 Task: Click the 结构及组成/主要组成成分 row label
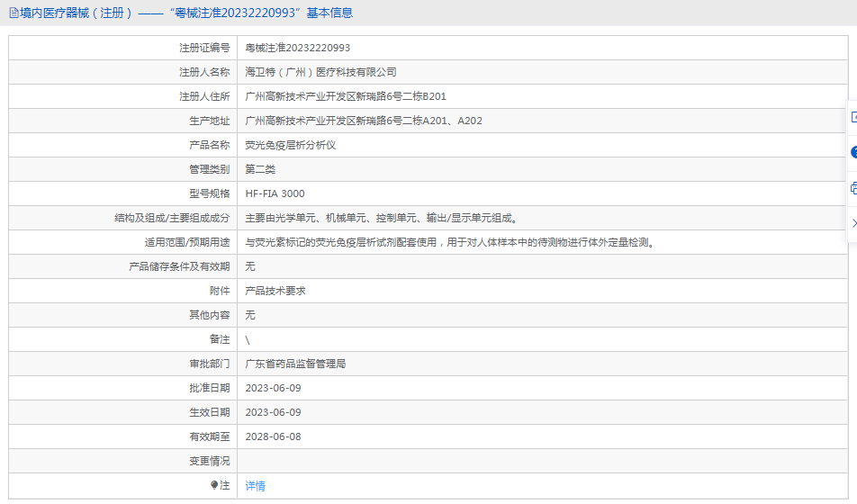[x=172, y=218]
